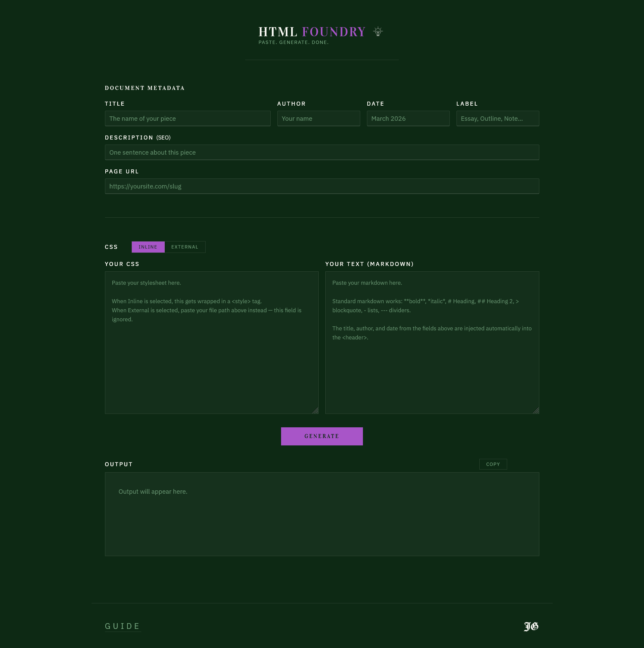Screen dimensions: 644x648
Task: Click inside the Your CSS textarea
Action: [x=212, y=342]
